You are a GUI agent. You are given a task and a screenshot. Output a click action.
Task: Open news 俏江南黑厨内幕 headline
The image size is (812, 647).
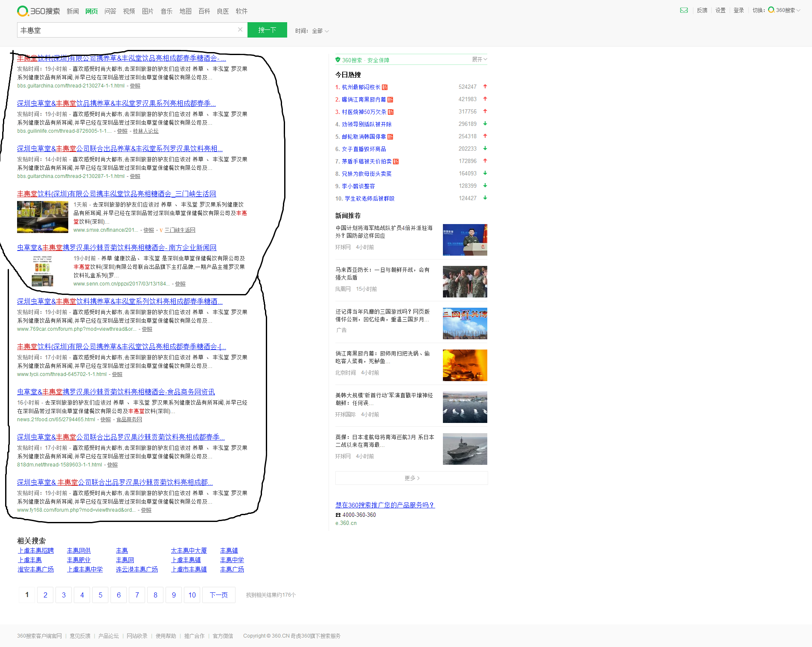pyautogui.click(x=382, y=357)
